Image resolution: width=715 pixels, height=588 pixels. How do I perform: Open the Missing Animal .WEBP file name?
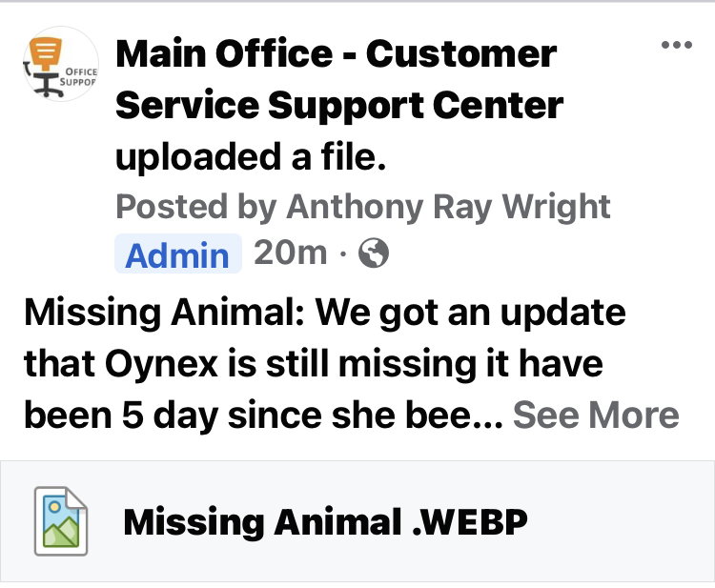(324, 521)
